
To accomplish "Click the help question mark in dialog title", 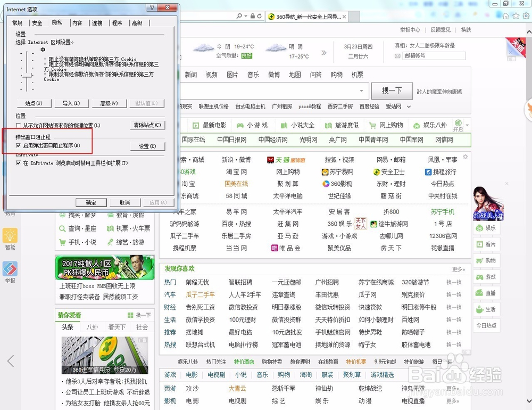I will (x=152, y=7).
